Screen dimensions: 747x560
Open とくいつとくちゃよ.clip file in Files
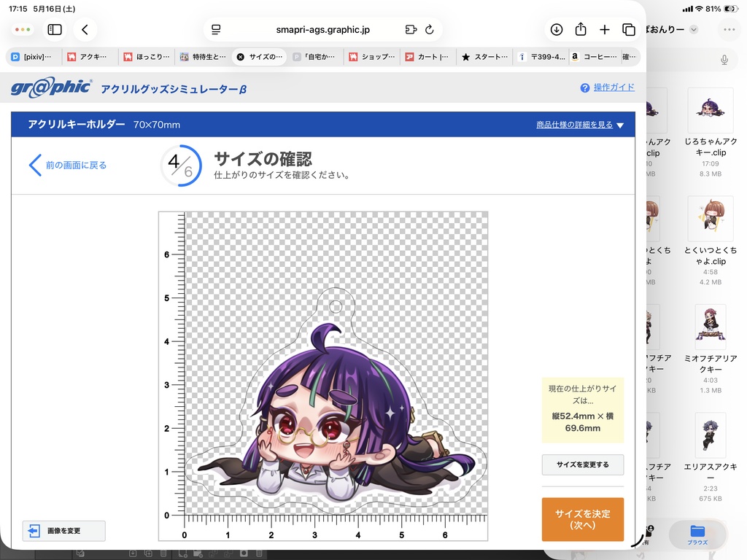click(x=711, y=241)
